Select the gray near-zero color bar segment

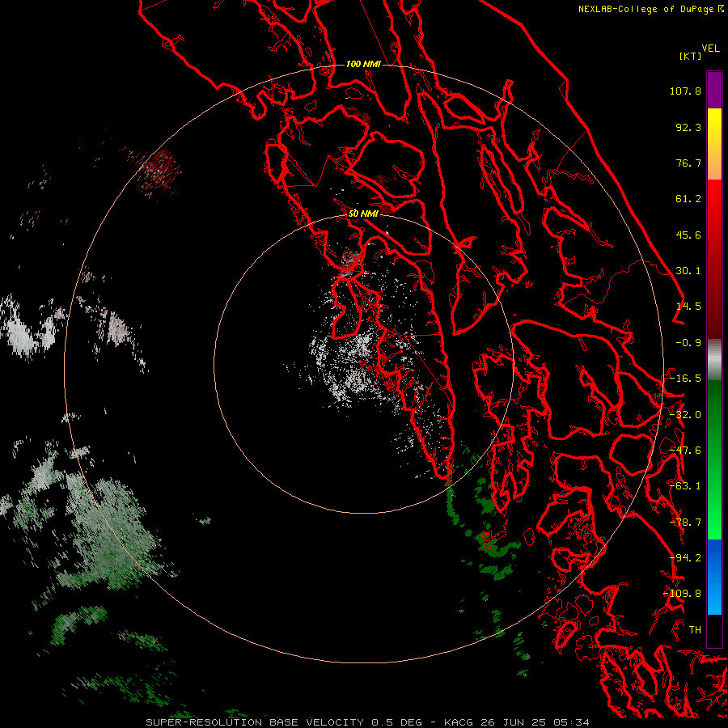coord(714,360)
